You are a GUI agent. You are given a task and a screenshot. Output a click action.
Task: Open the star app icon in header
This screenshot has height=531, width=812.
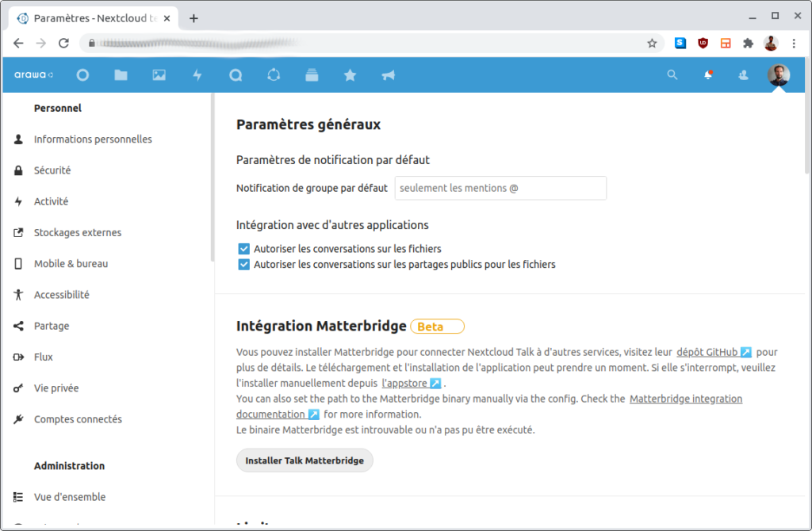[x=350, y=75]
